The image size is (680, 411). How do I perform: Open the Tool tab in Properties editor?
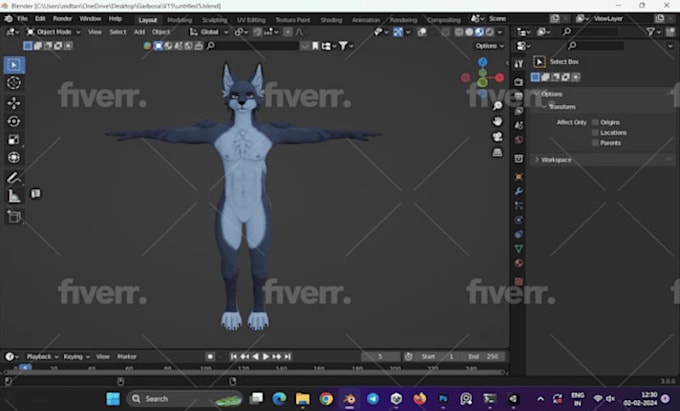point(518,64)
